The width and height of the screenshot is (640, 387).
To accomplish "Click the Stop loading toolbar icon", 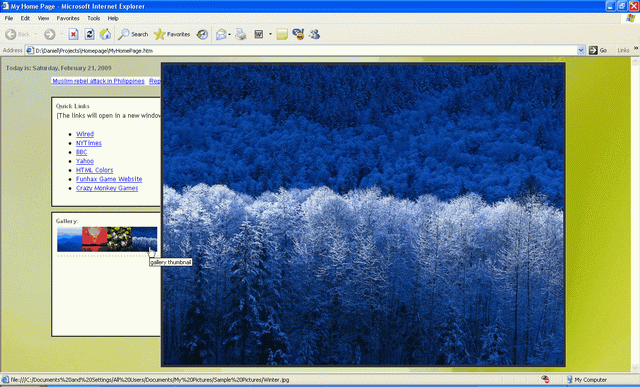I will (73, 34).
